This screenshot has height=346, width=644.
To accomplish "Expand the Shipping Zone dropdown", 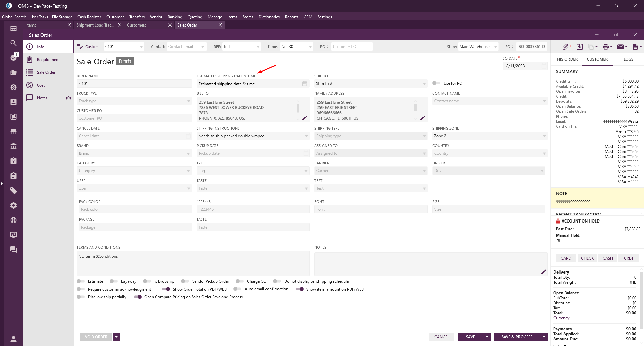I will click(x=544, y=136).
